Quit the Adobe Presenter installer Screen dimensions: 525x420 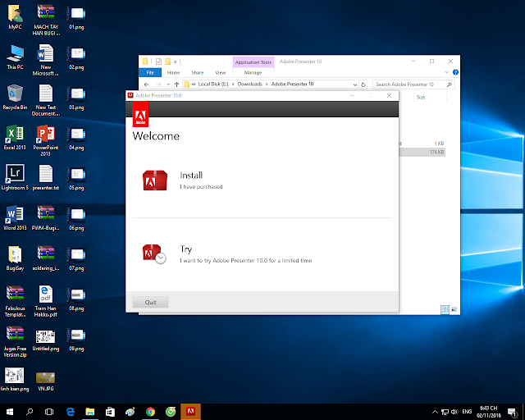tap(150, 302)
